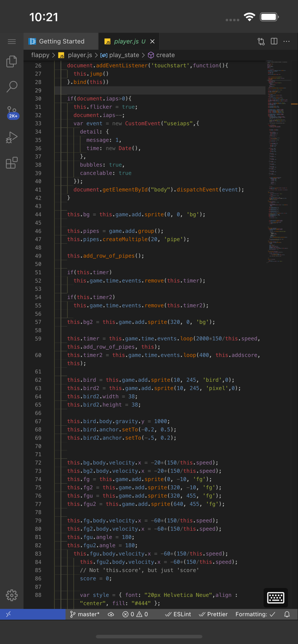Click the Open Changes compare icon
Viewport: 298px width, 644px height.
coord(261,42)
